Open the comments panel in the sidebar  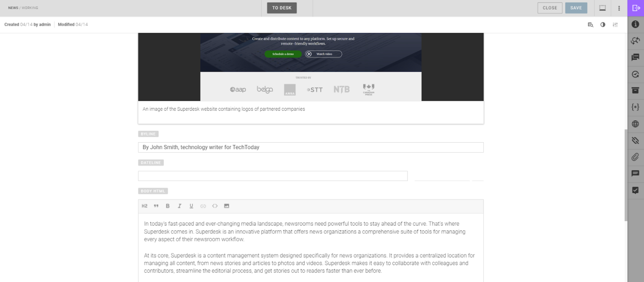[x=635, y=173]
